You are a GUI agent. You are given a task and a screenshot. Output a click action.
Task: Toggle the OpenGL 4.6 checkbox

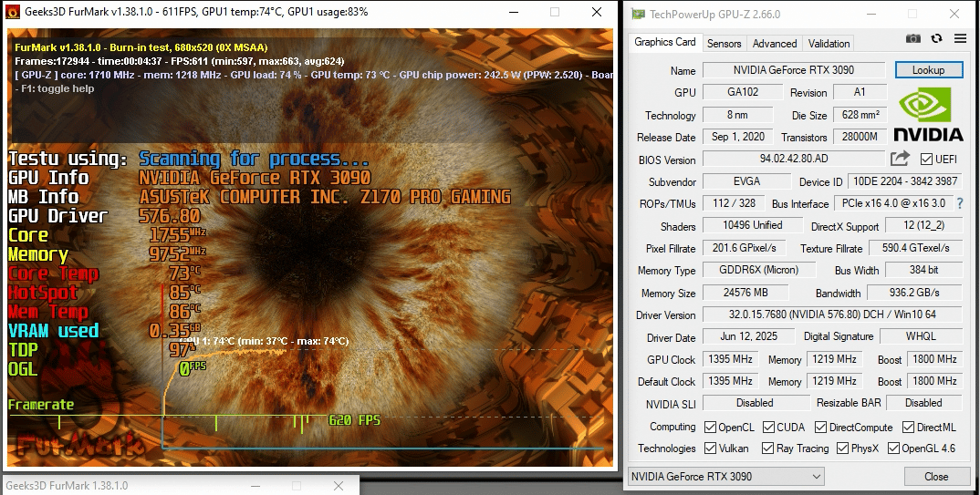[x=893, y=449]
